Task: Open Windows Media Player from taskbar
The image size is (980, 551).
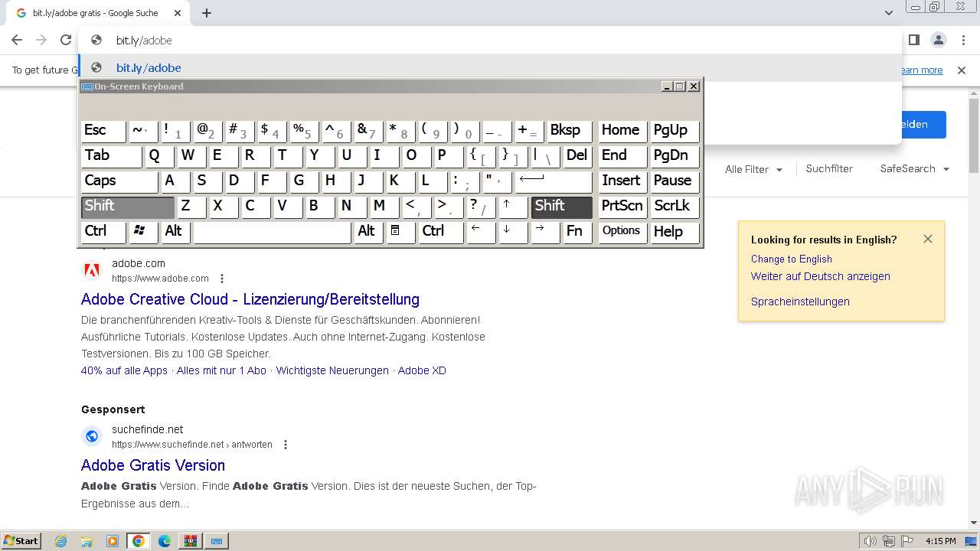Action: coord(113,541)
